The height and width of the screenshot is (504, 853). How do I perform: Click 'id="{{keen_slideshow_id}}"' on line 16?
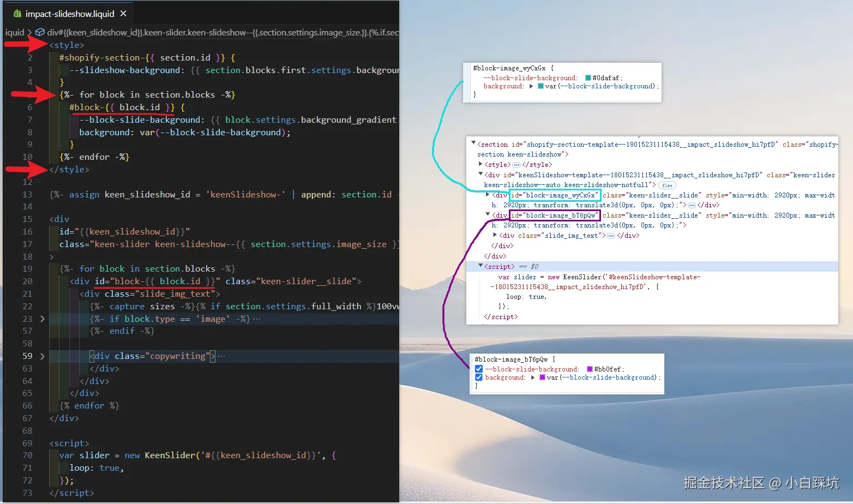click(124, 232)
